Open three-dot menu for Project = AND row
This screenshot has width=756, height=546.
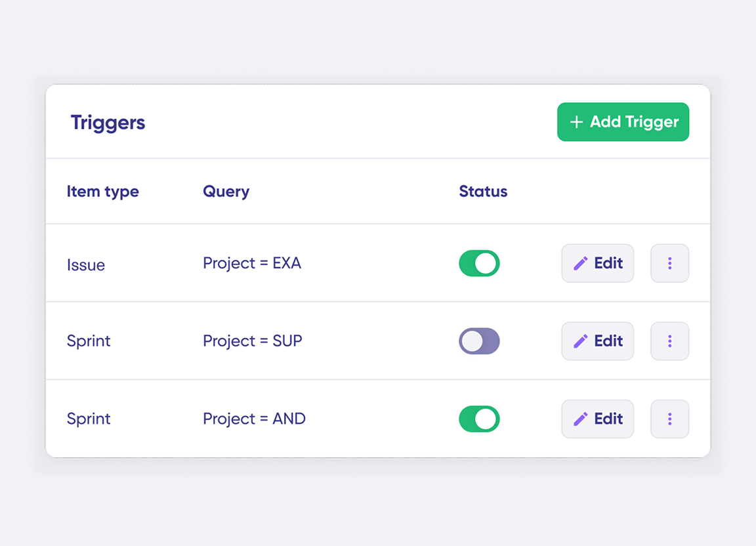pyautogui.click(x=669, y=419)
